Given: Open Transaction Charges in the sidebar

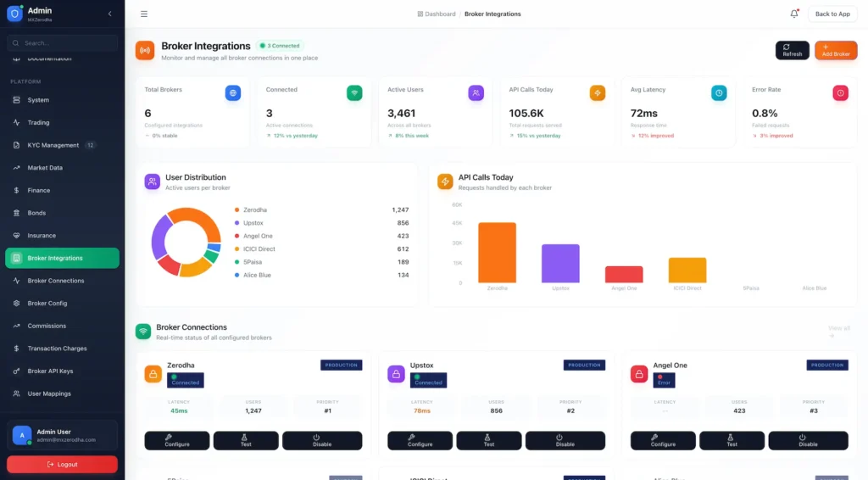Looking at the screenshot, I should tap(62, 349).
